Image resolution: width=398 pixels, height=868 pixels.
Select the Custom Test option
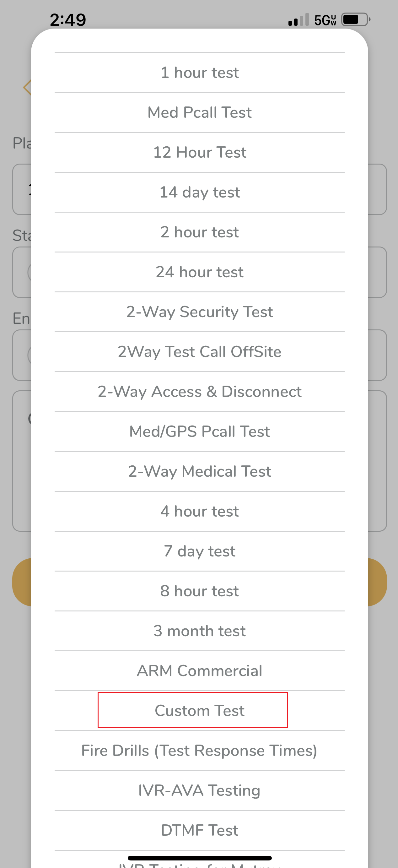199,711
